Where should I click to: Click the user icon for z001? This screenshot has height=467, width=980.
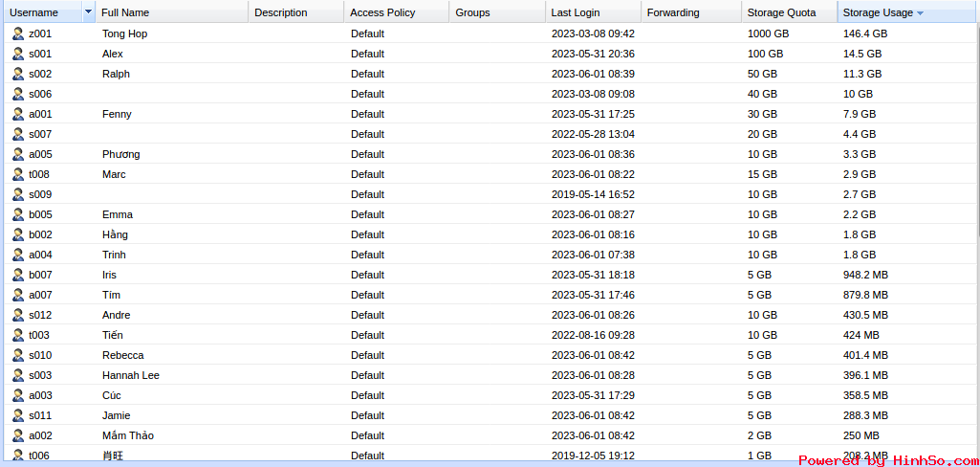17,33
